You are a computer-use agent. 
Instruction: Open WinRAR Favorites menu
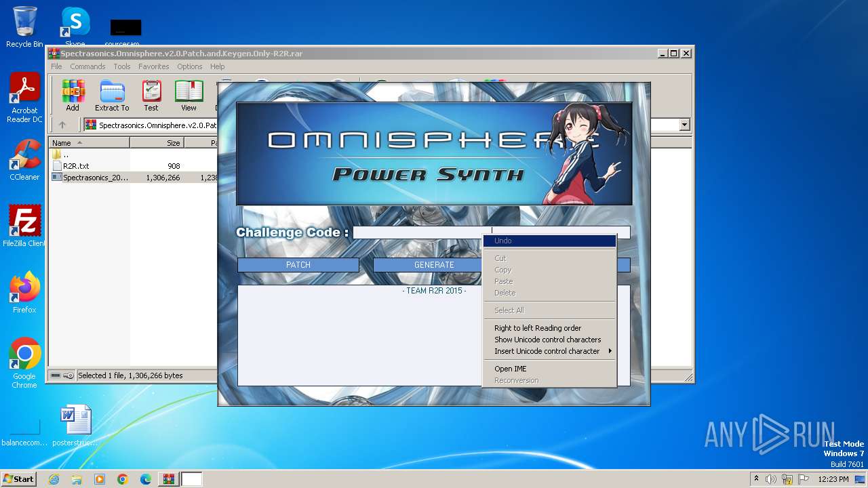click(154, 66)
